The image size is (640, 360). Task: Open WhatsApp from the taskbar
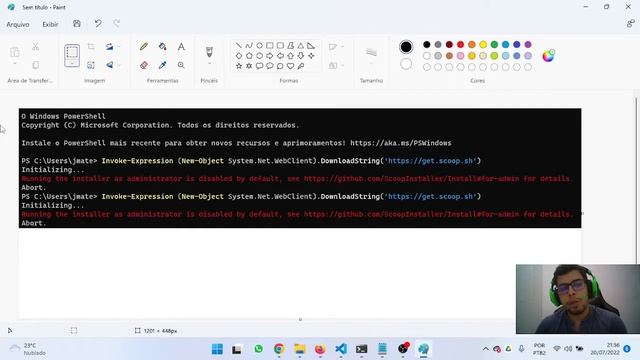click(258, 349)
